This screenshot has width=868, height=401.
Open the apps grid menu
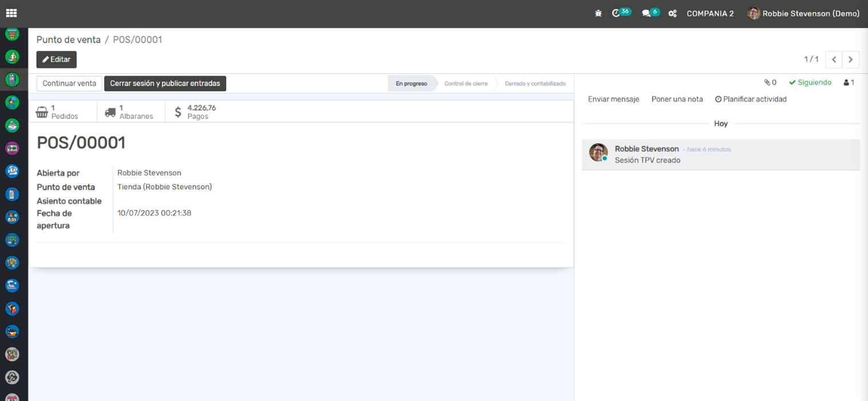click(x=11, y=13)
